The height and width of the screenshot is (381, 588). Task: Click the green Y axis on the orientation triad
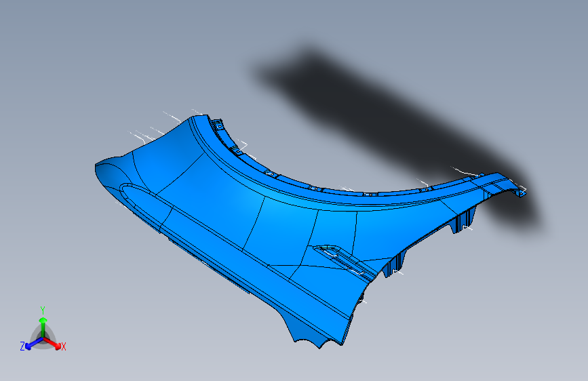click(x=43, y=326)
